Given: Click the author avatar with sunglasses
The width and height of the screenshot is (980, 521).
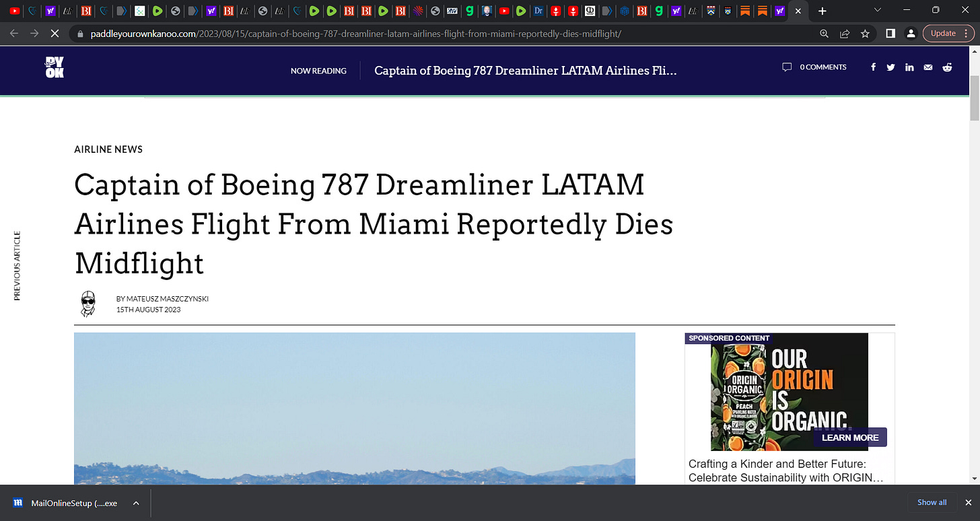Looking at the screenshot, I should coord(87,304).
